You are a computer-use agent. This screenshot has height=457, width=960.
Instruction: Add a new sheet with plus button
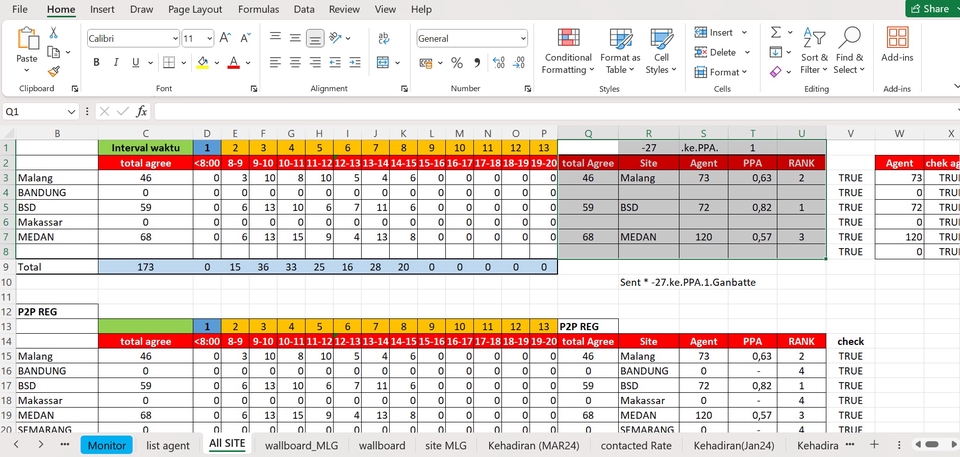(x=874, y=445)
